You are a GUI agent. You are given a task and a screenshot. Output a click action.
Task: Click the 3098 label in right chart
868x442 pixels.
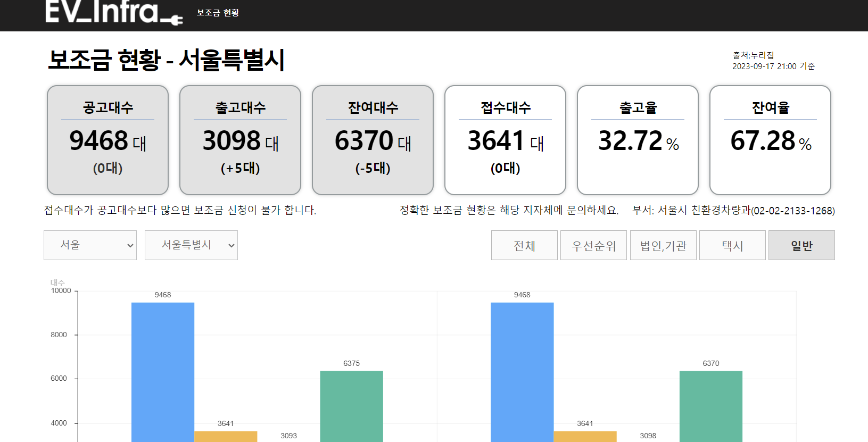click(x=648, y=436)
